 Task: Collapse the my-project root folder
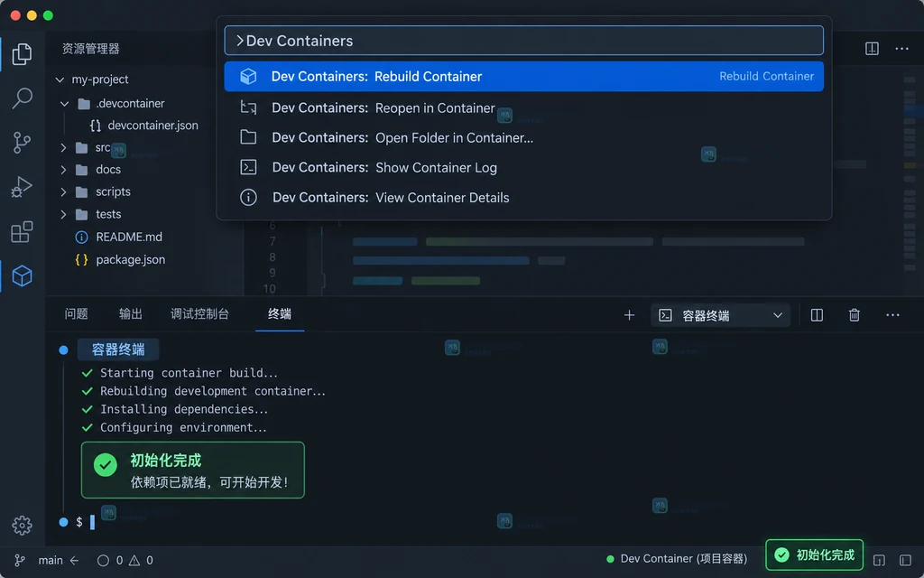point(60,79)
